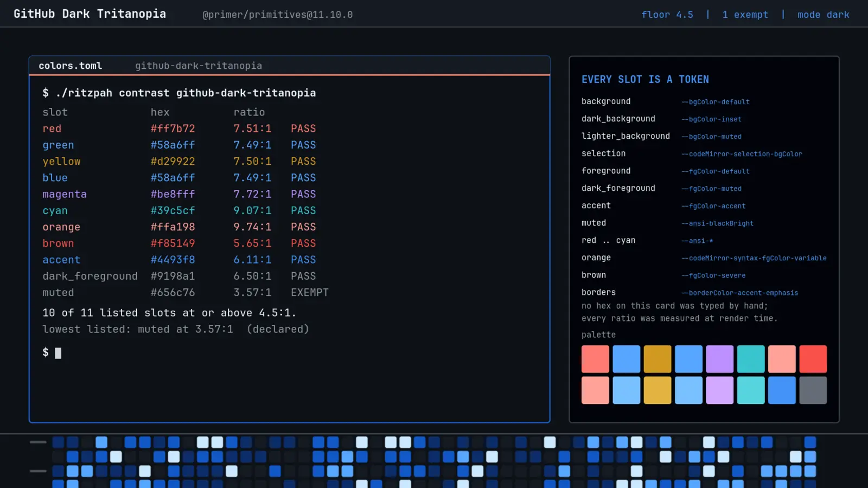Click the 9.74:1 ratio value
Image resolution: width=868 pixels, height=488 pixels.
click(252, 227)
